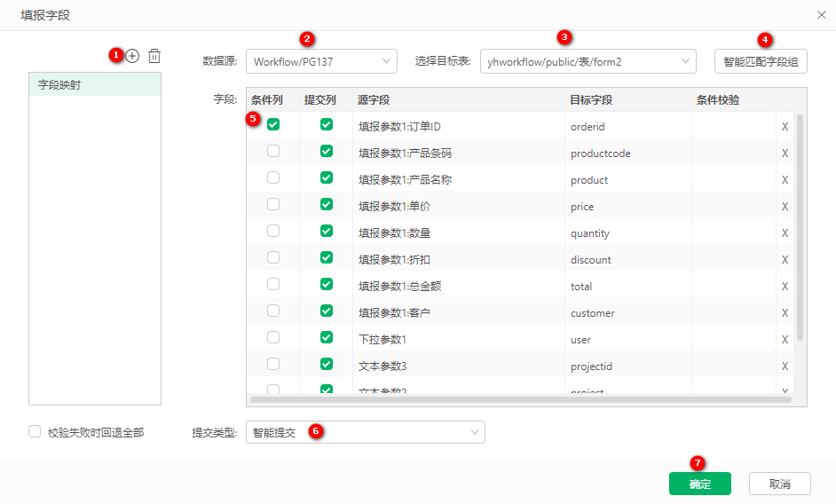Remove the discount row with X
The height and width of the screenshot is (504, 836).
pyautogui.click(x=785, y=260)
